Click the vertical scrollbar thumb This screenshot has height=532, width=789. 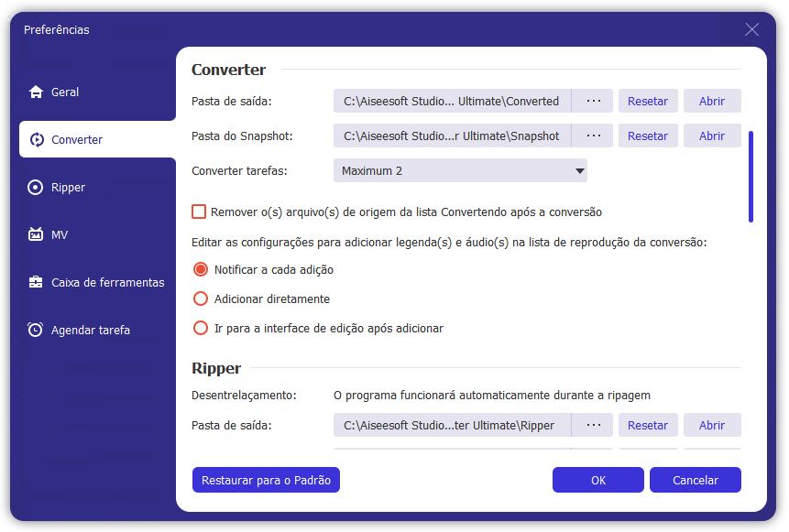(x=751, y=176)
